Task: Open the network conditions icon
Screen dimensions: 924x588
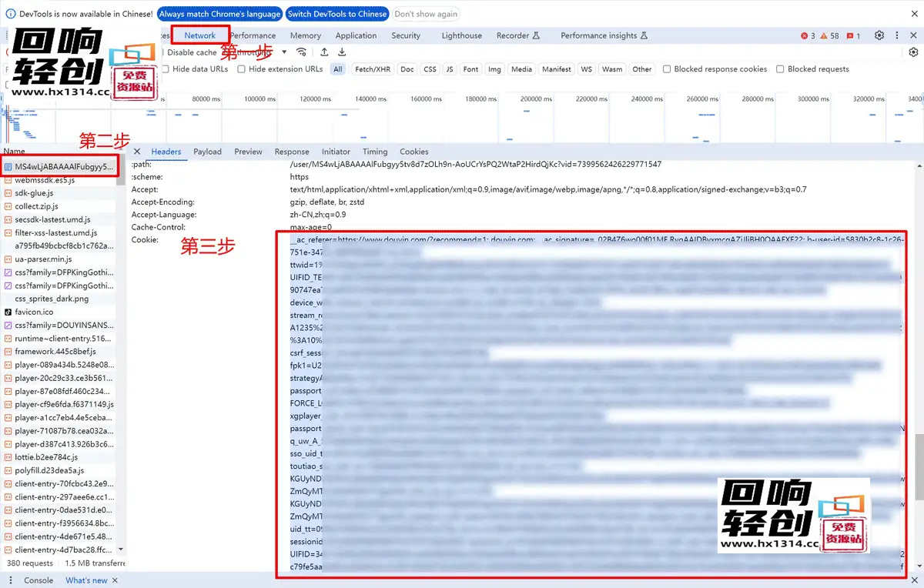Action: (302, 52)
